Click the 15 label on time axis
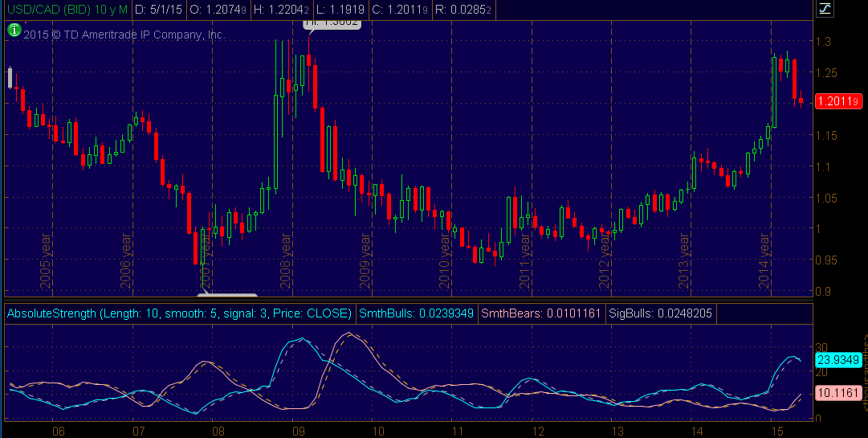The width and height of the screenshot is (868, 438). pos(776,431)
